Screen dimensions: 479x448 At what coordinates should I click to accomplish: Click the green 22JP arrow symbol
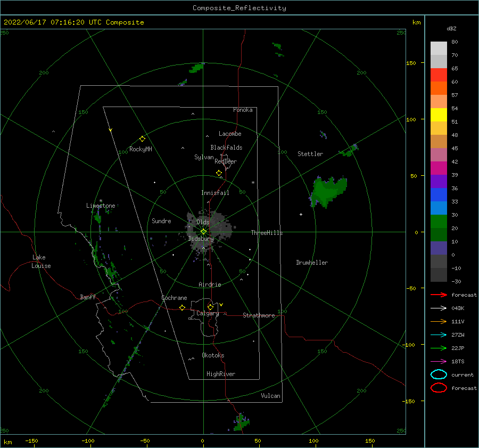(x=439, y=348)
